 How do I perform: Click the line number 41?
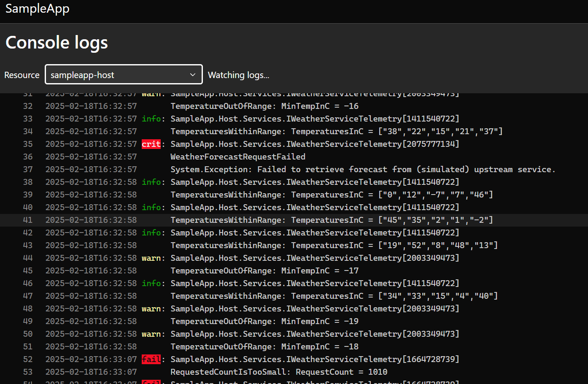pyautogui.click(x=28, y=220)
